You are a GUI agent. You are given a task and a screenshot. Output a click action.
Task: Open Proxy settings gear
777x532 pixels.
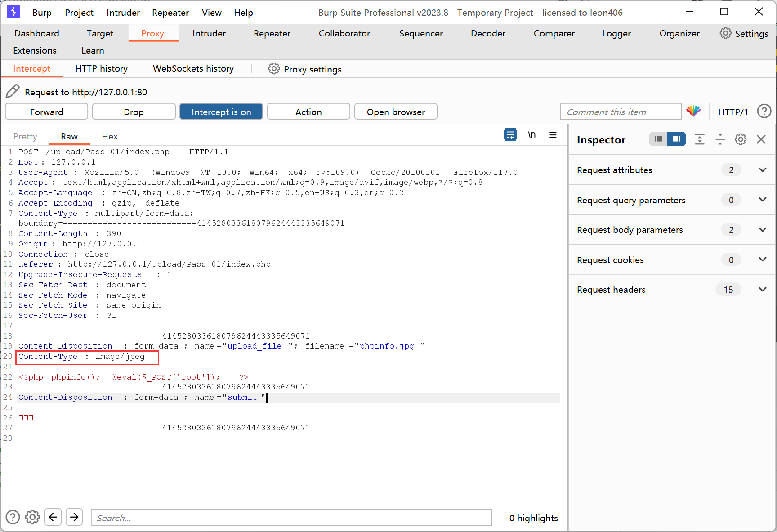[x=274, y=69]
